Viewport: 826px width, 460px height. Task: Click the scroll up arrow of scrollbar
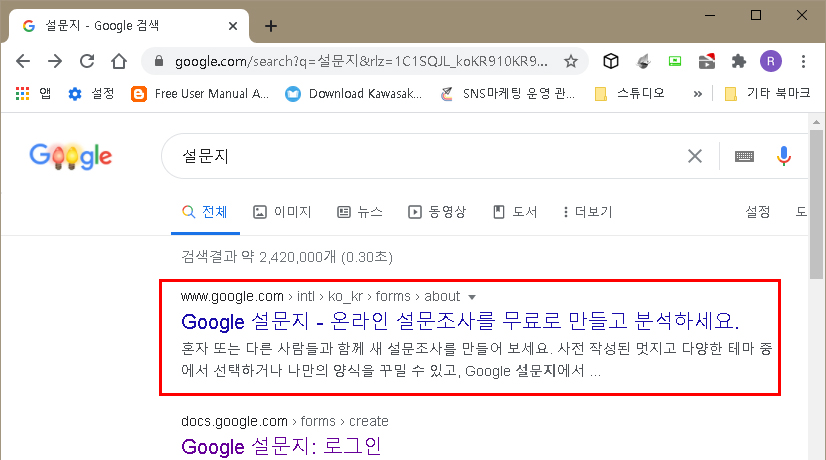(816, 122)
